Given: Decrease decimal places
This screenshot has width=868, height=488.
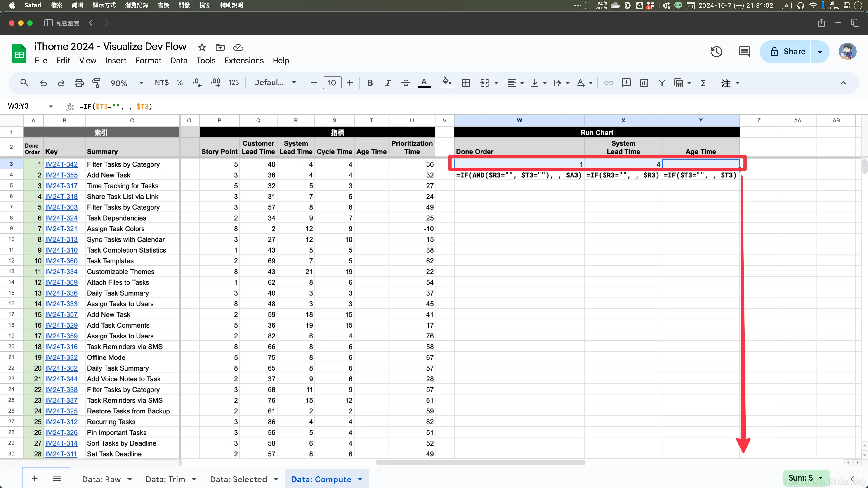Looking at the screenshot, I should point(198,83).
